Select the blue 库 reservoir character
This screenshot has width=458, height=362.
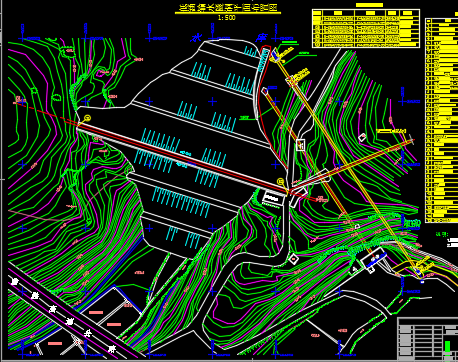coord(262,38)
